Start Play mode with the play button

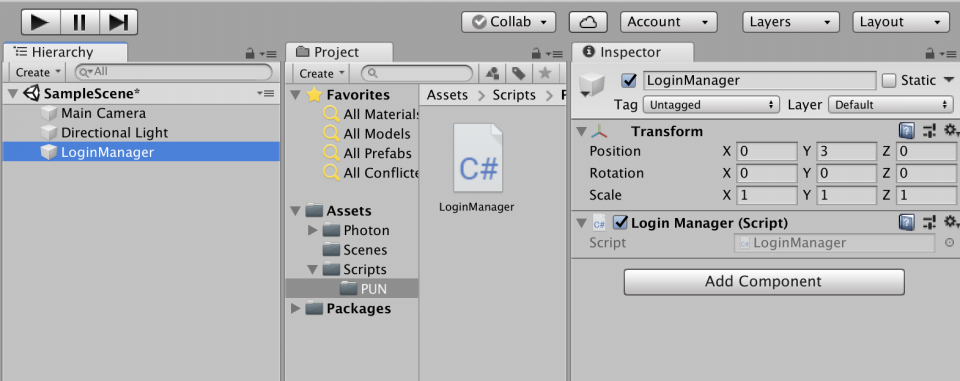point(41,22)
